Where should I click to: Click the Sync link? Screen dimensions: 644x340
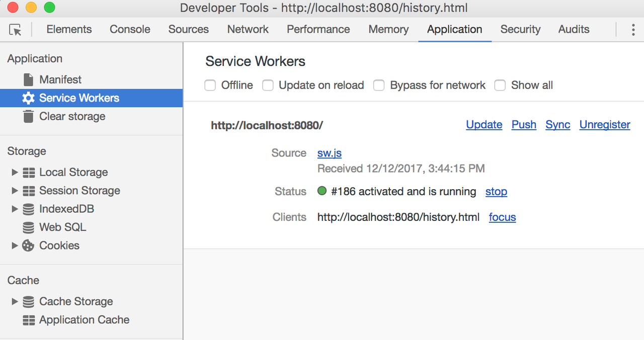coord(558,125)
